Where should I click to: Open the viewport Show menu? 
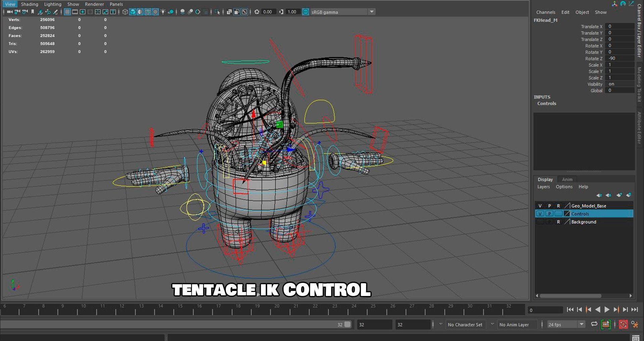[x=73, y=4]
